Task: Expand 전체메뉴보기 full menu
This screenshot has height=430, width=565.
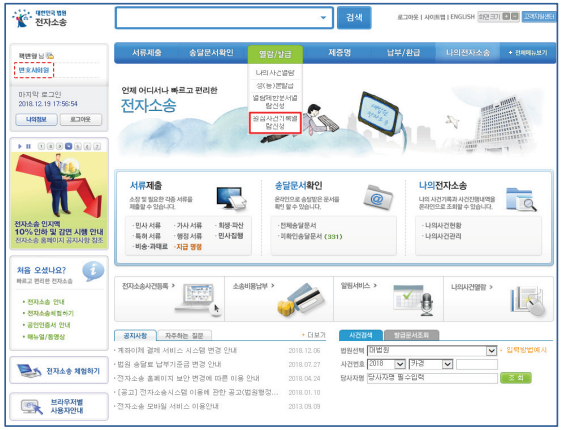Action: pyautogui.click(x=528, y=53)
